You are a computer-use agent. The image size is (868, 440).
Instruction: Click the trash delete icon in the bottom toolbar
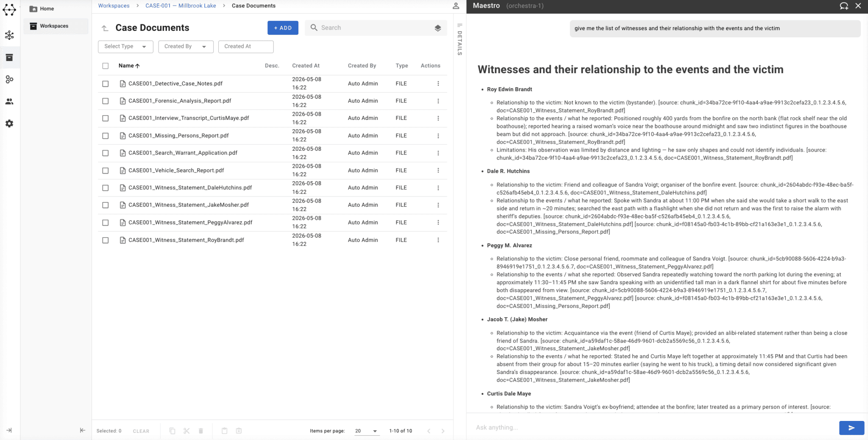click(x=201, y=431)
